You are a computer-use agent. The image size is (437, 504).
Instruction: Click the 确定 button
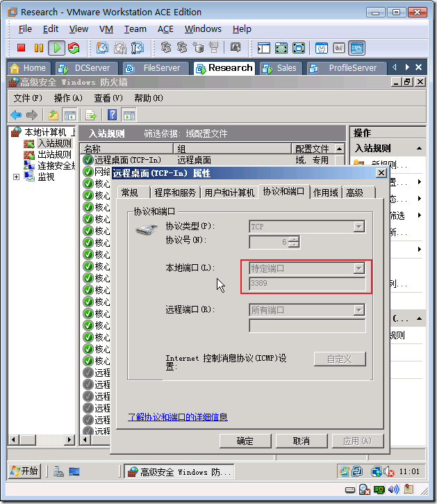(245, 441)
